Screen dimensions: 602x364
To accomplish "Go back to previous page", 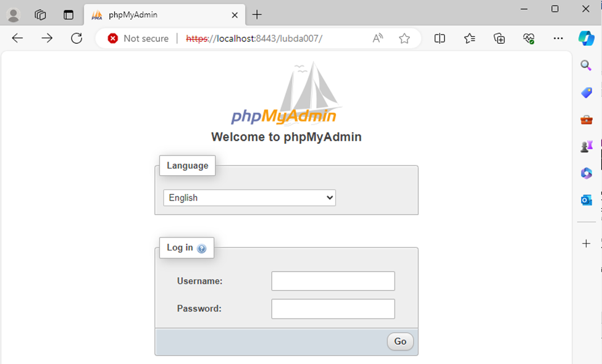I will (17, 38).
